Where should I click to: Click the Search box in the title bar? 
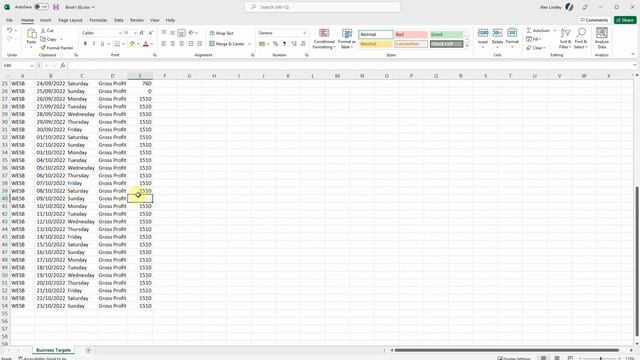(322, 7)
